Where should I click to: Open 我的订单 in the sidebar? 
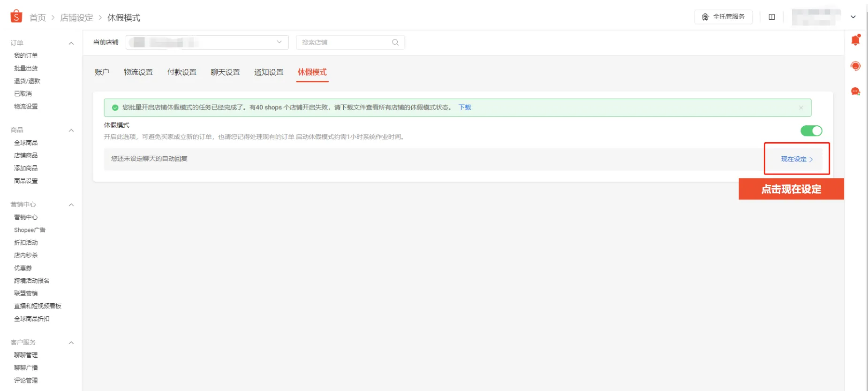pyautogui.click(x=26, y=56)
